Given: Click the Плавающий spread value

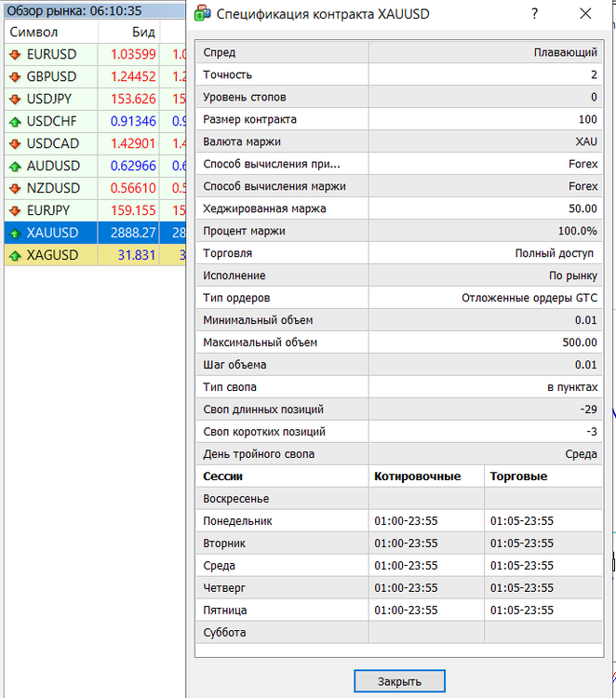Looking at the screenshot, I should click(x=565, y=52).
